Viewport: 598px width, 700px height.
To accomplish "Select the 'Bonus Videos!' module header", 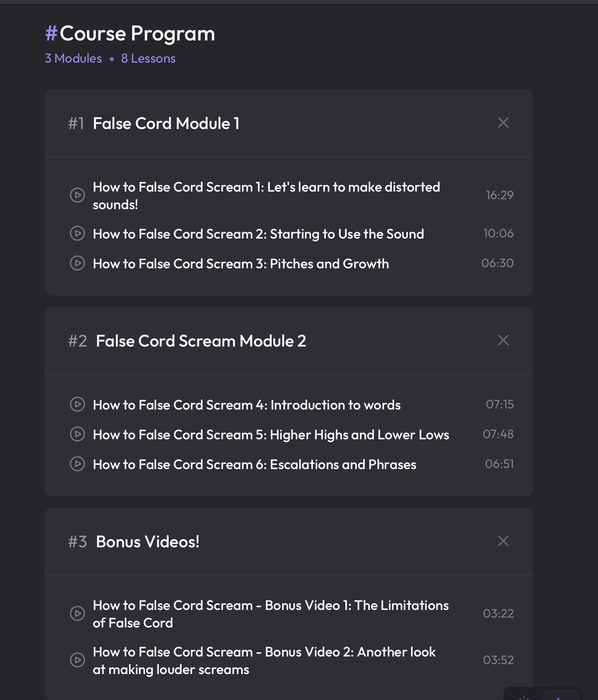I will point(147,542).
